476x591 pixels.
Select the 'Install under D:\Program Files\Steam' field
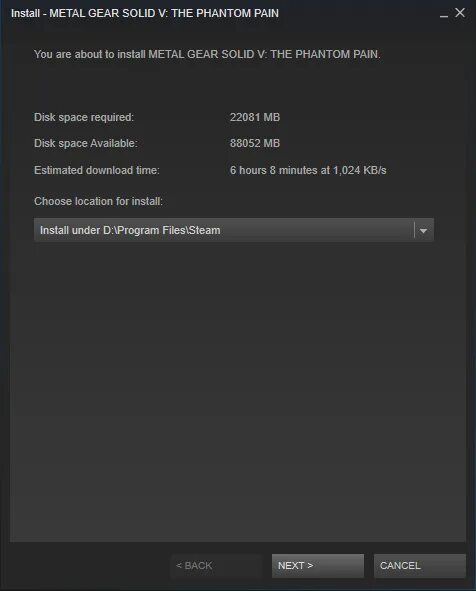click(x=234, y=230)
